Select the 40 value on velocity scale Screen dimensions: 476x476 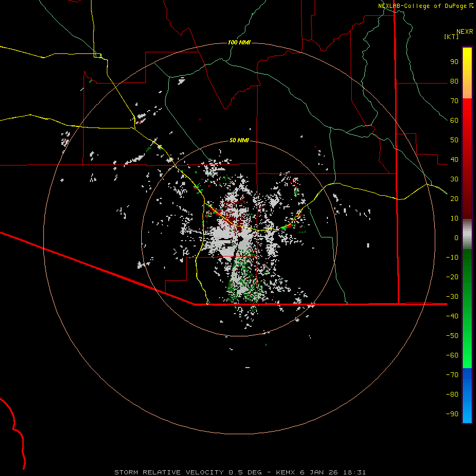(454, 159)
